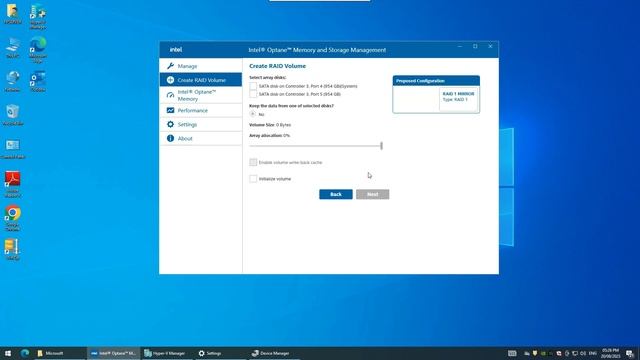Open Hyper-V Manager desktop shortcut
This screenshot has height=360, width=640.
pyautogui.click(x=38, y=16)
